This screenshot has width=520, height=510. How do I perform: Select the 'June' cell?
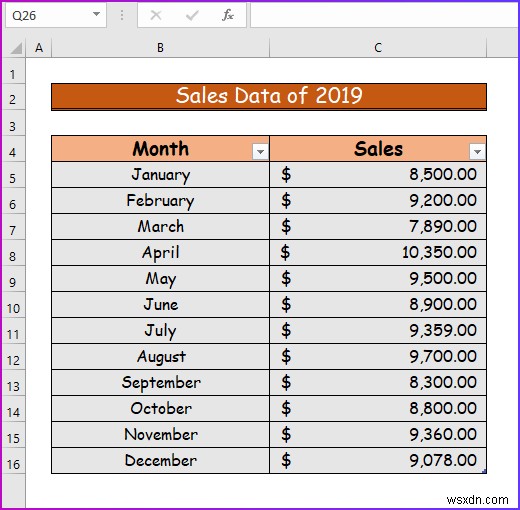tap(160, 305)
